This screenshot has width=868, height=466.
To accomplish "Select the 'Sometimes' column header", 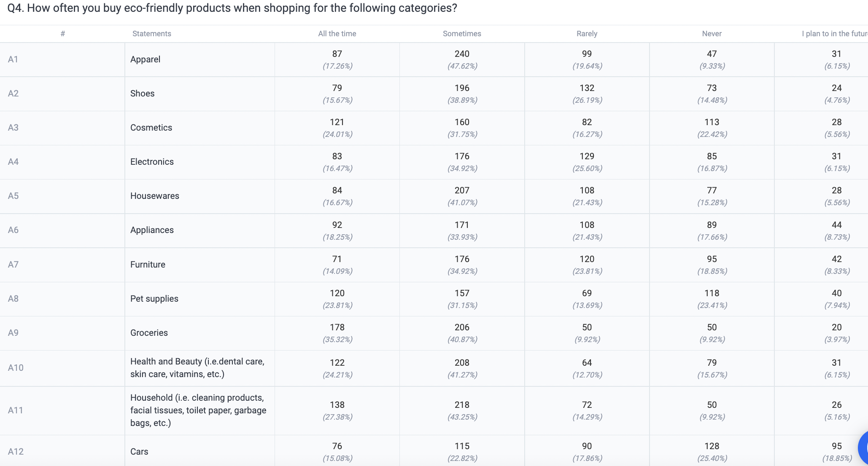I will click(x=462, y=34).
